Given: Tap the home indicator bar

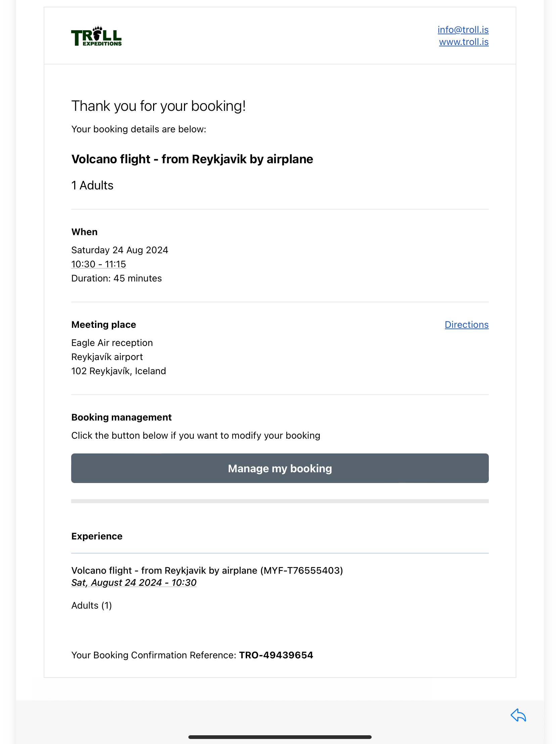Looking at the screenshot, I should coord(280,737).
